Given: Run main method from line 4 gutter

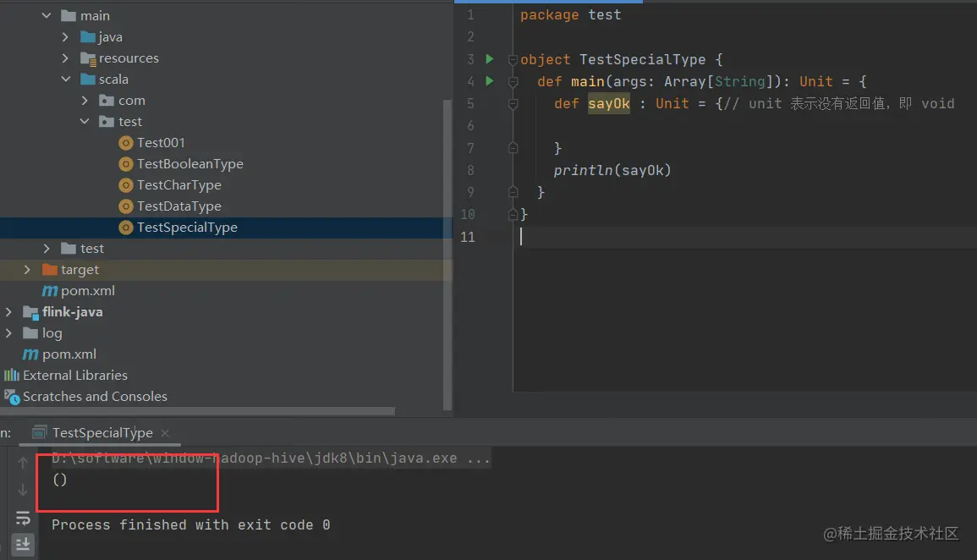Looking at the screenshot, I should [490, 81].
